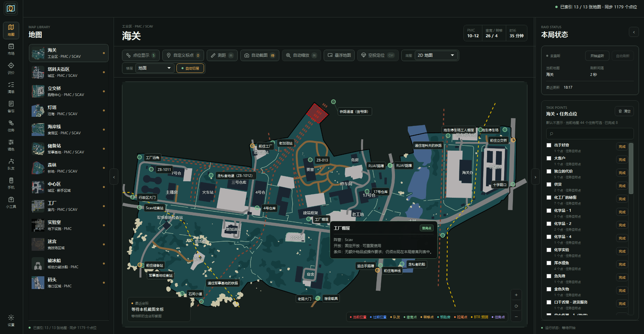Screen dimensions: 644x334
Task: Select the 塔科夫街区 map entry
Action: click(69, 72)
